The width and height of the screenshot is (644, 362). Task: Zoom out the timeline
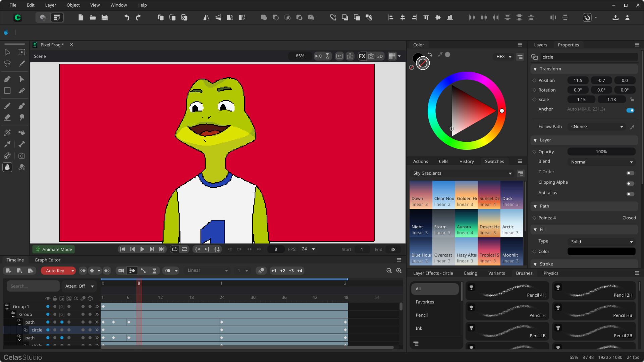point(389,270)
